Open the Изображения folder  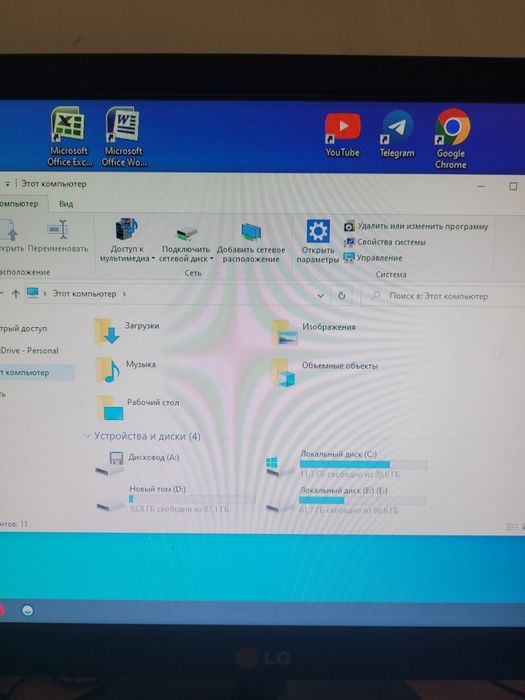click(x=314, y=333)
